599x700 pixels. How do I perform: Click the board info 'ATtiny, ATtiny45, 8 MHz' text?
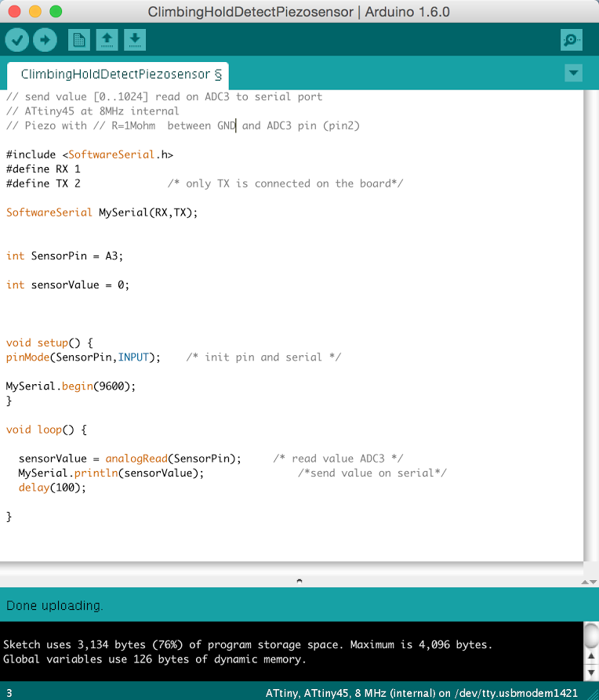click(x=421, y=693)
